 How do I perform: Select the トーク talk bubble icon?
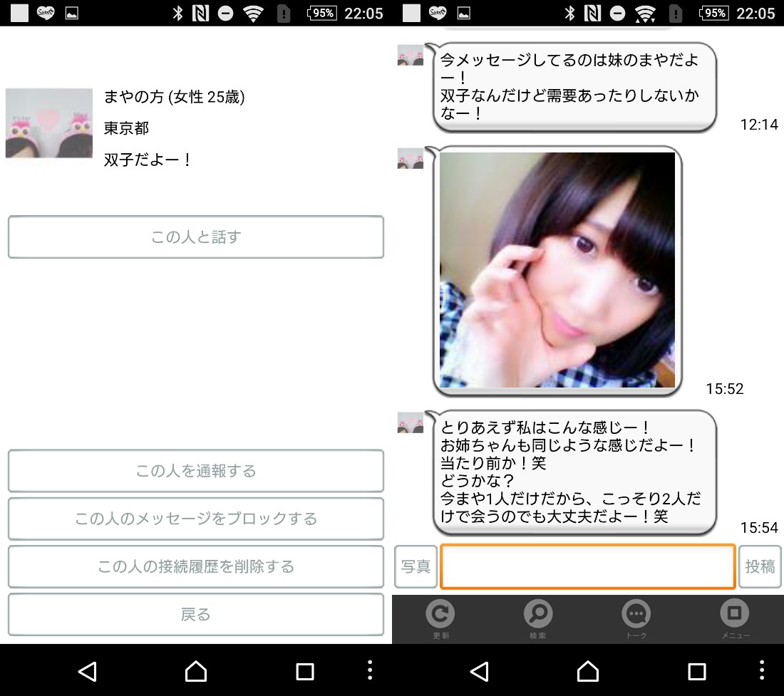pyautogui.click(x=636, y=617)
